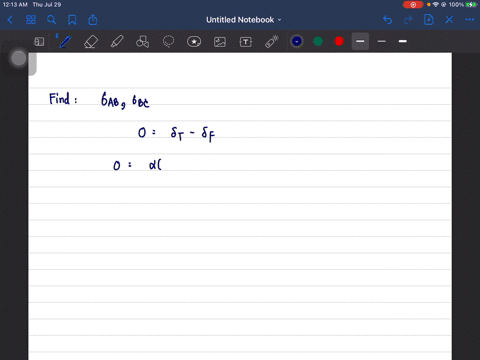Screen dimensions: 480x360
Task: Tap the handwritten word Find
Action: click(x=59, y=99)
